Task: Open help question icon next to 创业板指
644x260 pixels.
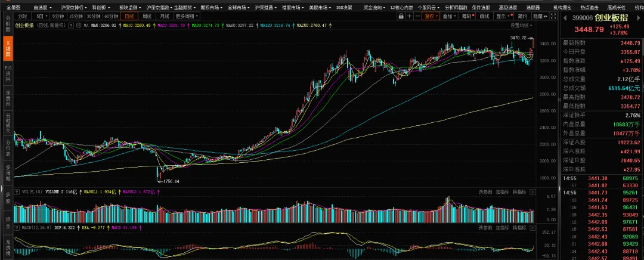Action: tap(70, 26)
